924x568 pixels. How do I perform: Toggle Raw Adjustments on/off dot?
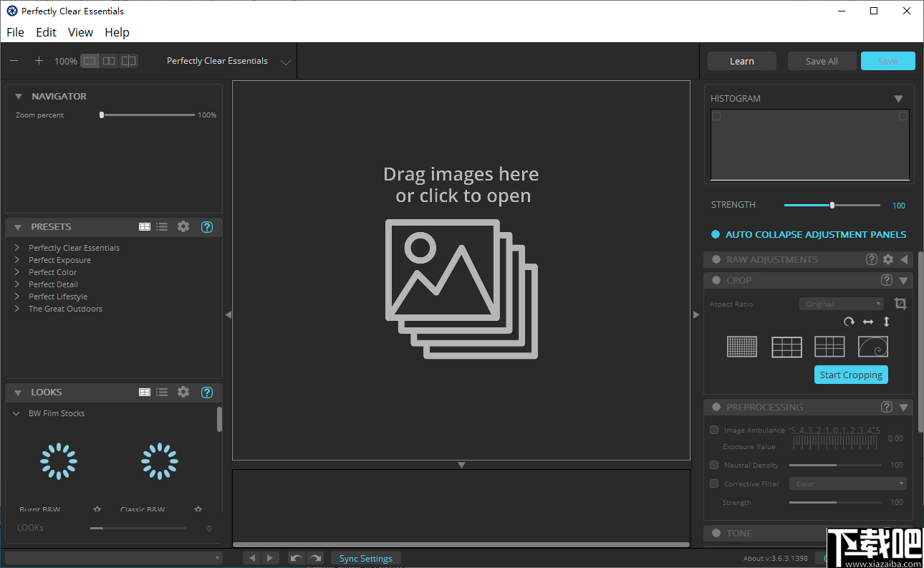point(716,259)
